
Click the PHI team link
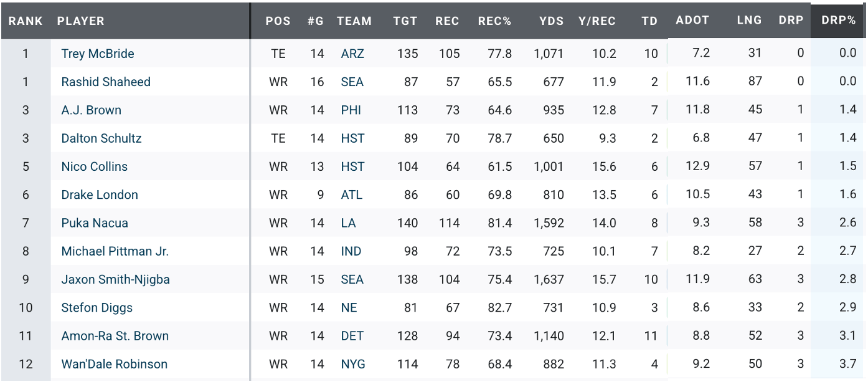click(x=351, y=110)
